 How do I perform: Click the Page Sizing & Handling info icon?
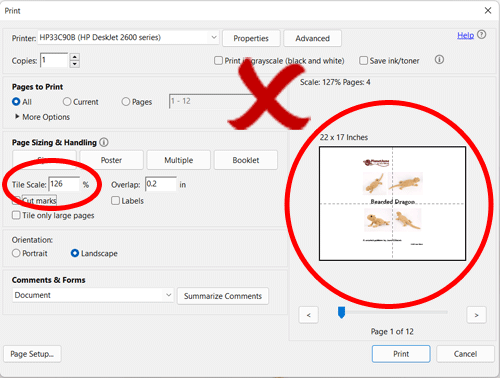(104, 142)
